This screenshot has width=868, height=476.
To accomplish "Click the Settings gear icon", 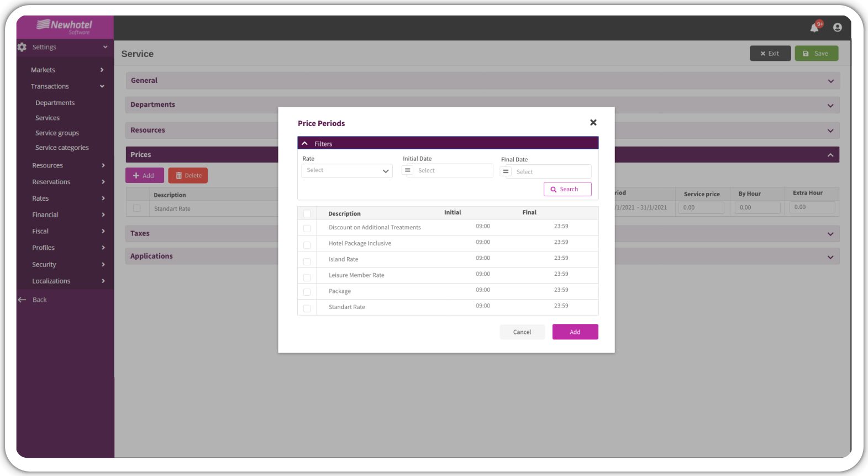I will [x=22, y=47].
